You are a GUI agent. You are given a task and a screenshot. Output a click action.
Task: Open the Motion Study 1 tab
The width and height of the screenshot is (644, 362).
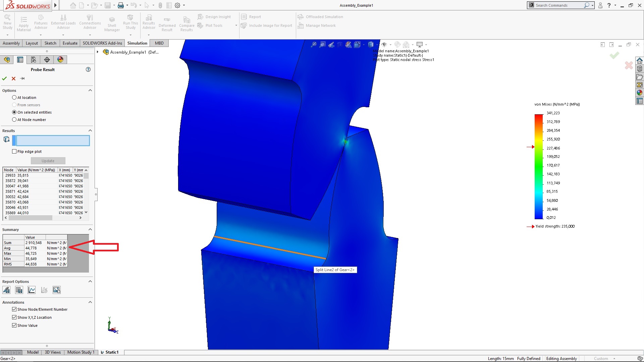[x=80, y=352]
